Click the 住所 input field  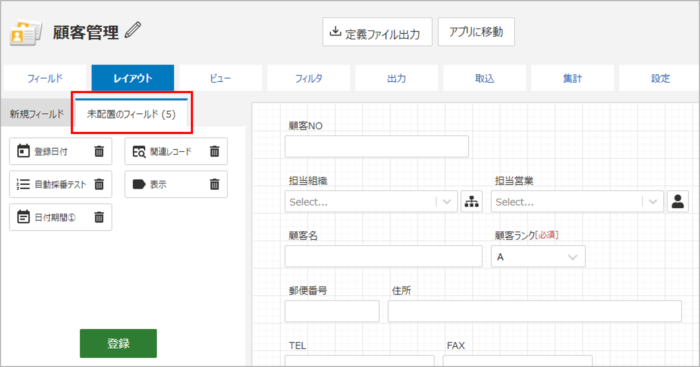(534, 311)
